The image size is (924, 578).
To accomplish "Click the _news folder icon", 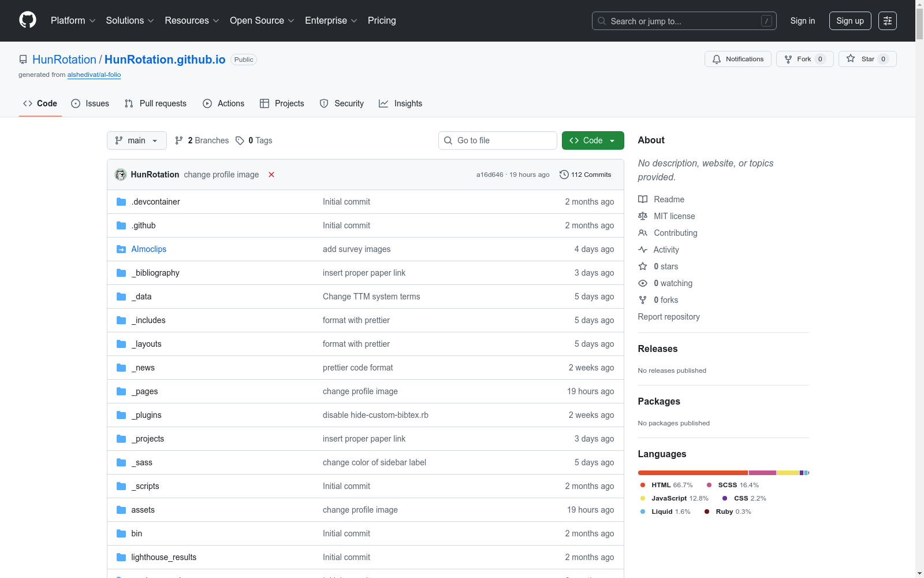I will (x=121, y=368).
